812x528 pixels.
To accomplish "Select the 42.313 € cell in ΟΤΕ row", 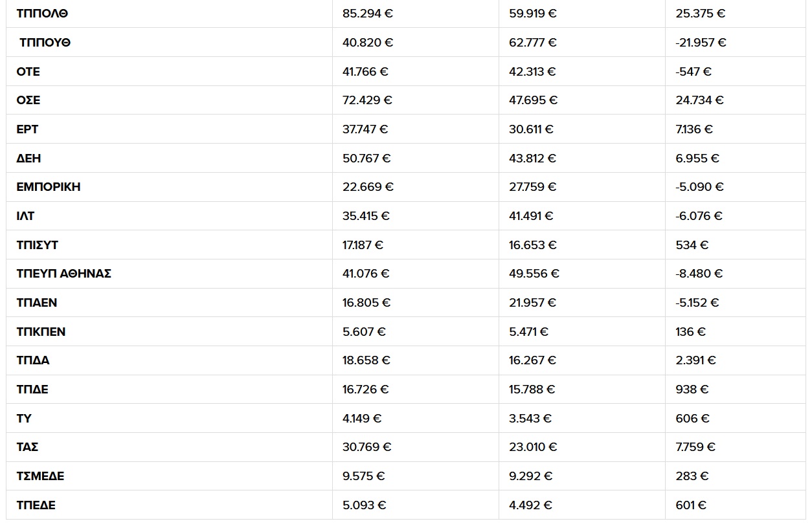I will click(x=532, y=72).
